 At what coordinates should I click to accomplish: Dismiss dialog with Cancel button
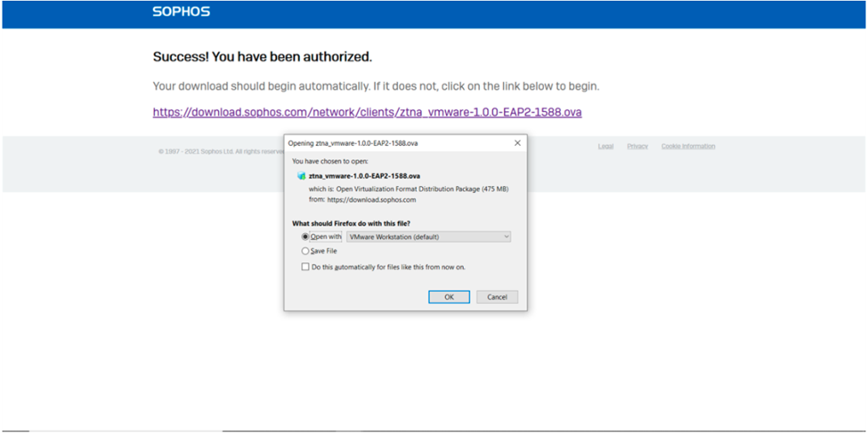coord(497,297)
